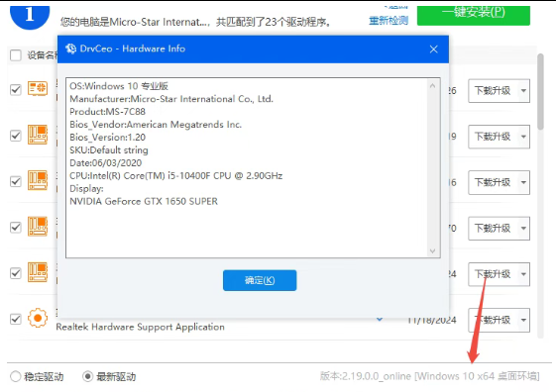The image size is (556, 392).
Task: Click 下载升级 for the 11/18/2024 Realtek row
Action: coord(493,320)
